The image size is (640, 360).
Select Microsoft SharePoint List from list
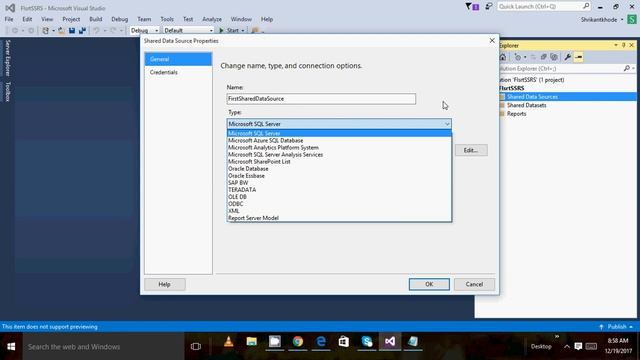point(339,162)
